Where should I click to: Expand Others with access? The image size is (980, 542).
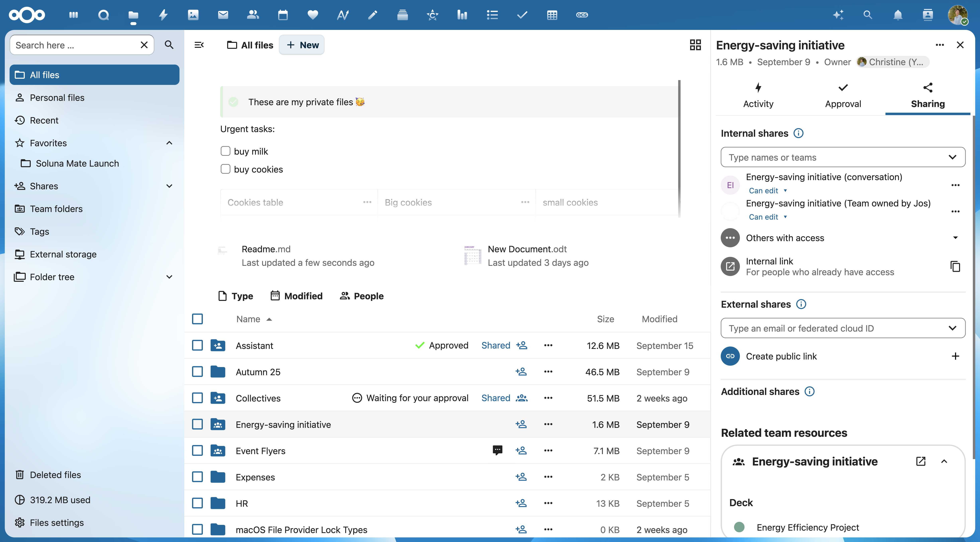[955, 238]
